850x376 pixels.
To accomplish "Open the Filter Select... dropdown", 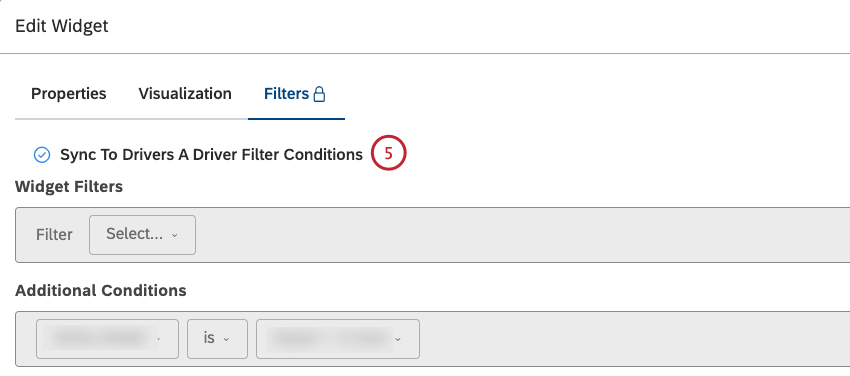I will [143, 235].
